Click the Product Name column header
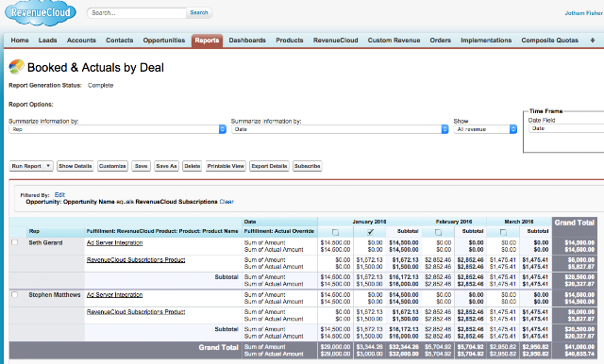Viewport: 604px width, 364px height. [162, 231]
